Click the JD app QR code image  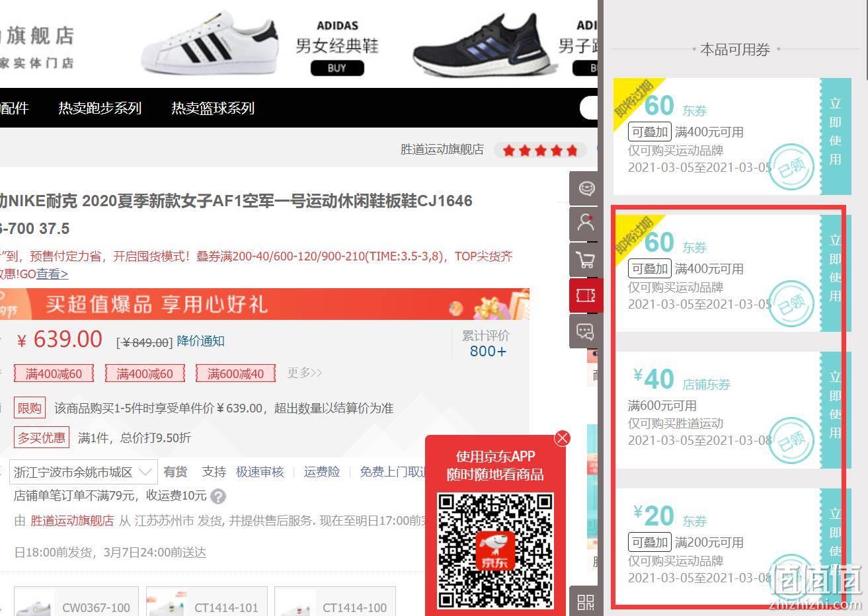pos(495,551)
